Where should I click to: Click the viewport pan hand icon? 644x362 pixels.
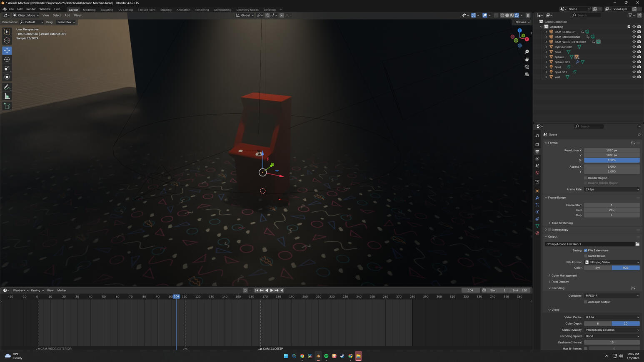[527, 60]
